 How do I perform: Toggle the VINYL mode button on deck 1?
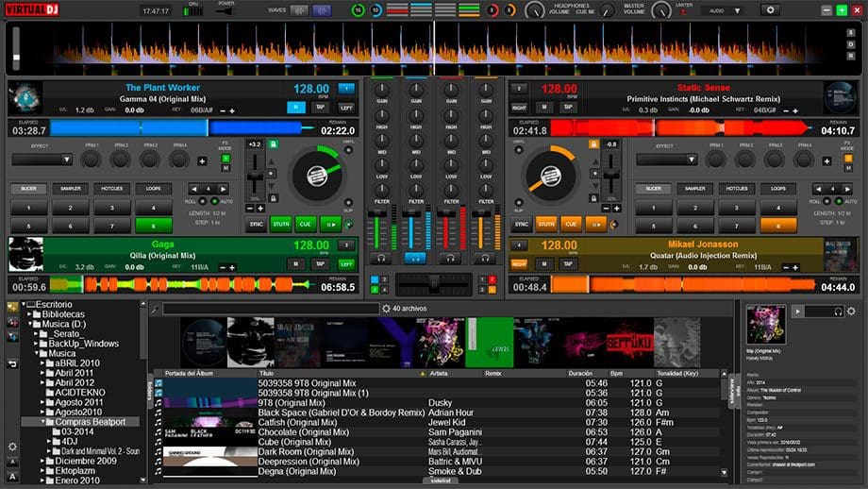[x=348, y=150]
